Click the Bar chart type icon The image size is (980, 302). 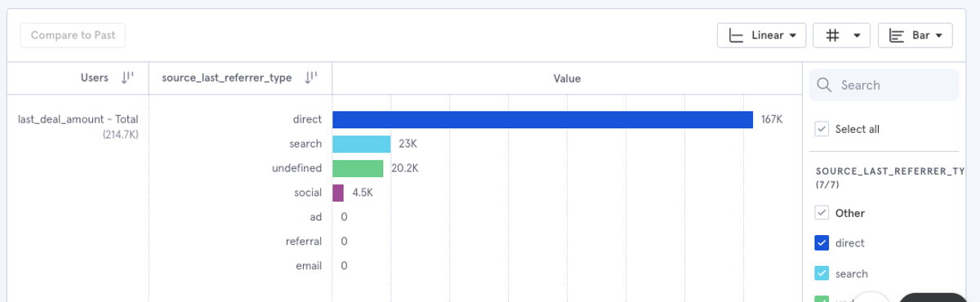[897, 36]
